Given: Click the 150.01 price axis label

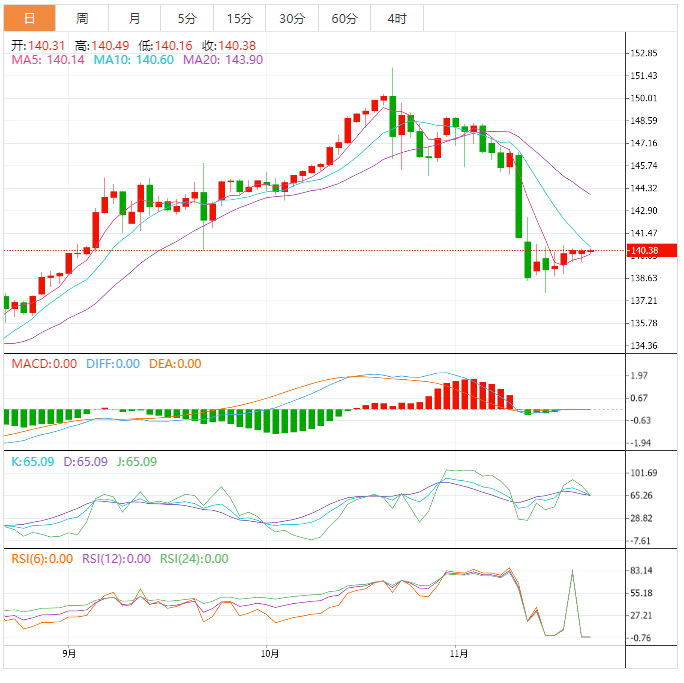Looking at the screenshot, I should pyautogui.click(x=644, y=98).
